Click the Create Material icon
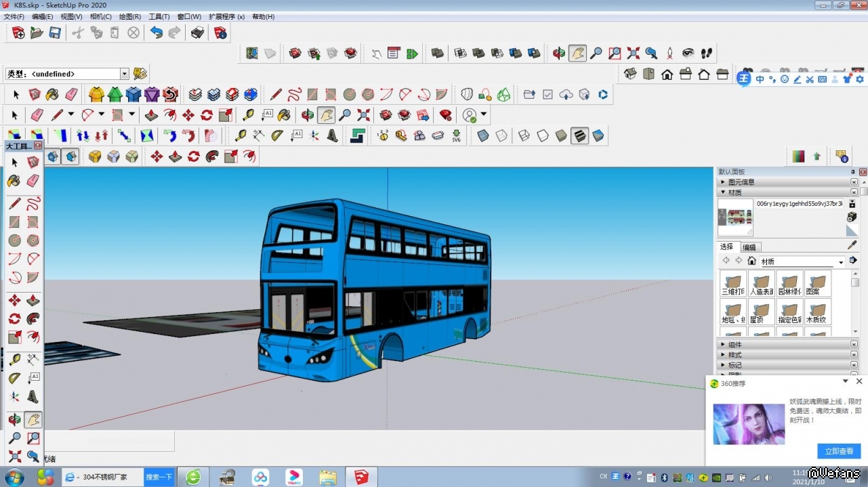 pos(852,217)
